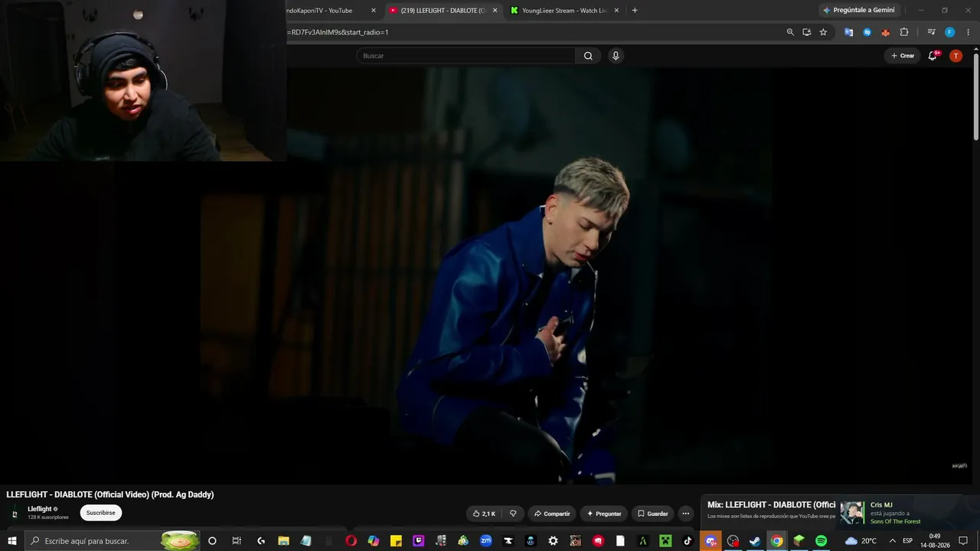Open the ESP language indicator
Screen dimensions: 980x551
[907, 541]
